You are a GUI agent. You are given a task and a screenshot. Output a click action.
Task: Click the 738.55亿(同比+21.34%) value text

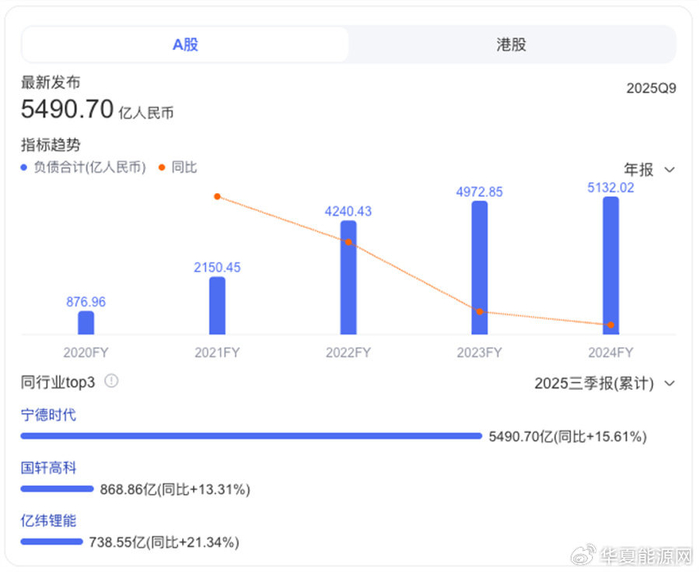coord(164,542)
